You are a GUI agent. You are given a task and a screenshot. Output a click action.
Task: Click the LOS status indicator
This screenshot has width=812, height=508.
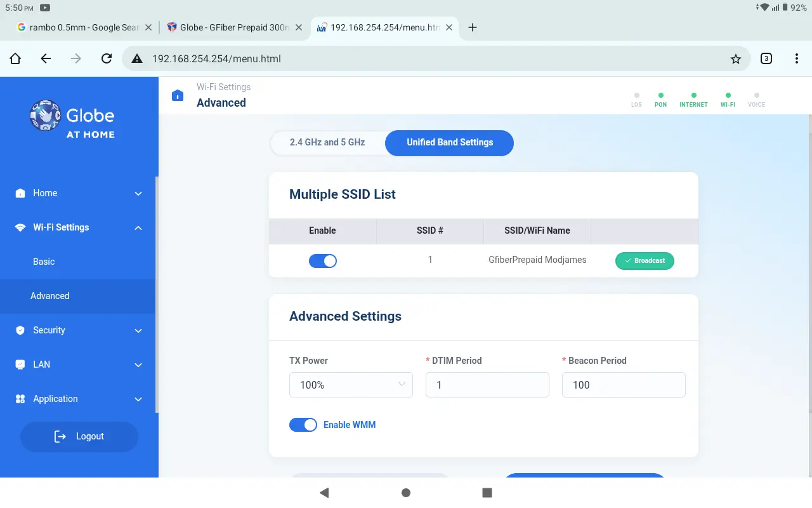(x=636, y=99)
